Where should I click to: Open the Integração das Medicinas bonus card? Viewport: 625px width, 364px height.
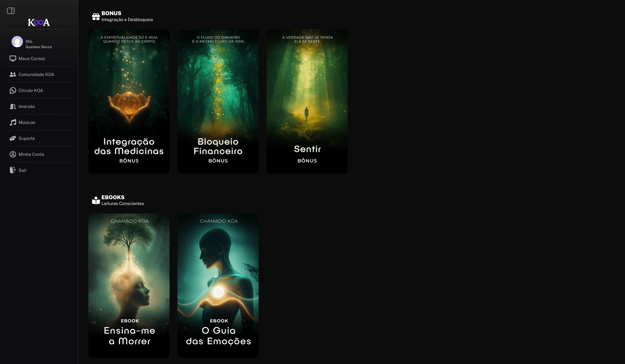pos(129,101)
